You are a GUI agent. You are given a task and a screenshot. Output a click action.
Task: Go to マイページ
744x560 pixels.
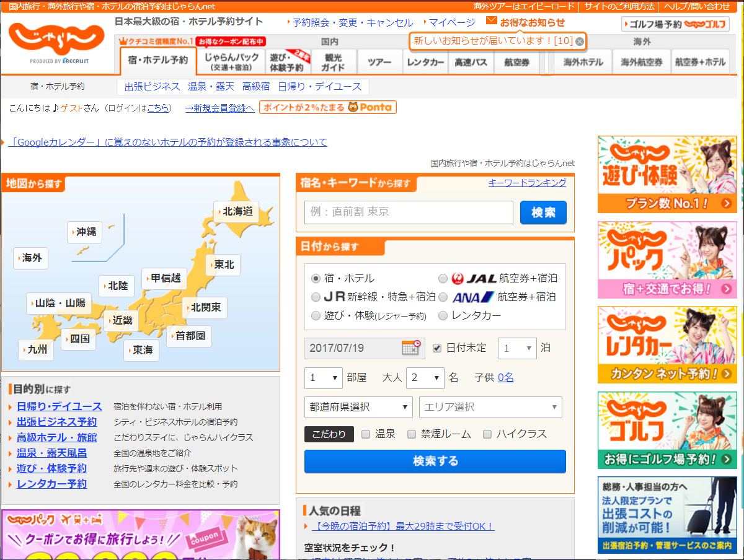point(452,22)
